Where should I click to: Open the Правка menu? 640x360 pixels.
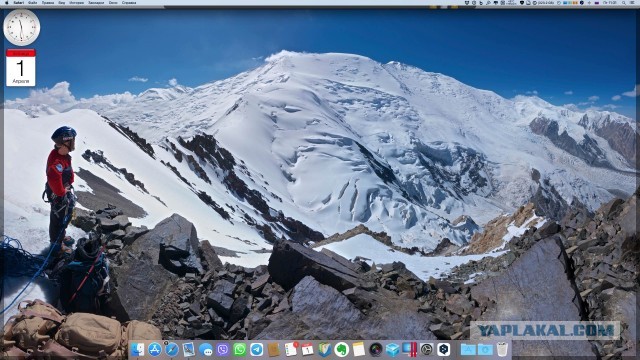[48, 2]
